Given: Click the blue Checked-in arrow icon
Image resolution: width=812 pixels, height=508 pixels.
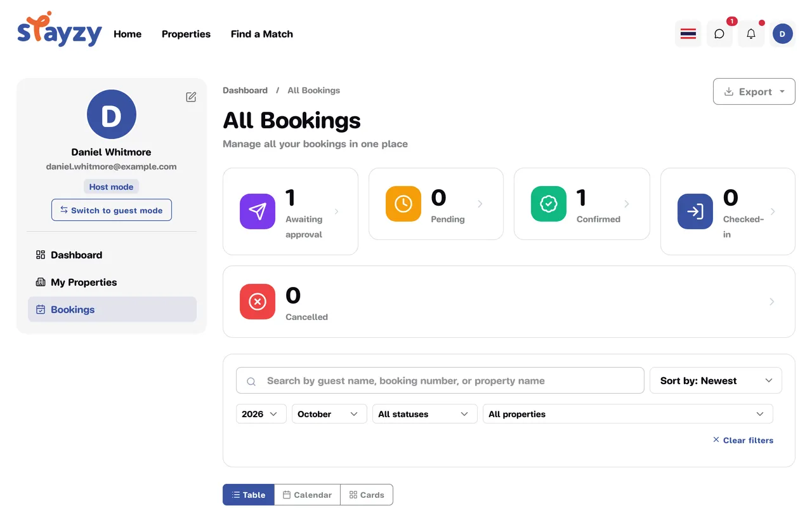Looking at the screenshot, I should (695, 211).
